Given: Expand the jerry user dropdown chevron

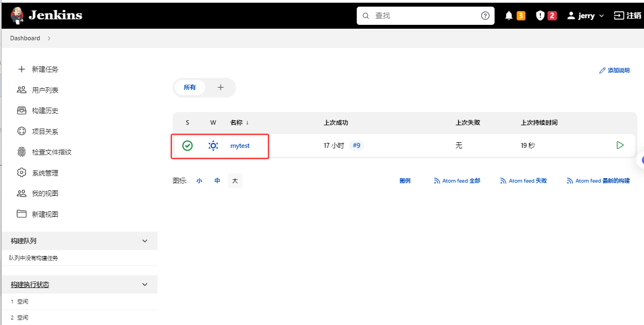Looking at the screenshot, I should click(x=602, y=15).
